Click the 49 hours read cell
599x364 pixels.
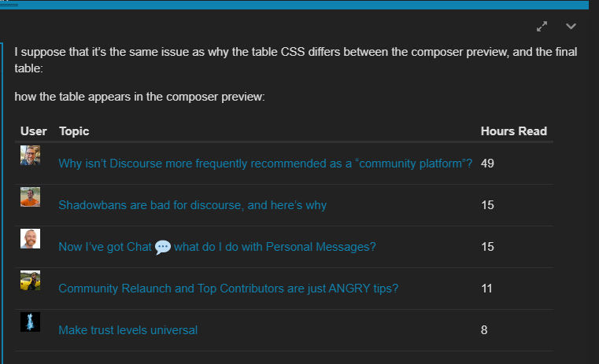(487, 164)
